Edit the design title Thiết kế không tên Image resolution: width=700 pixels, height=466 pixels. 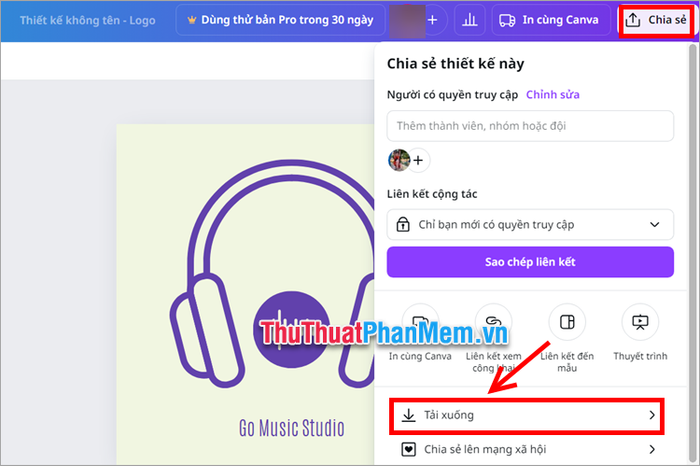click(88, 21)
